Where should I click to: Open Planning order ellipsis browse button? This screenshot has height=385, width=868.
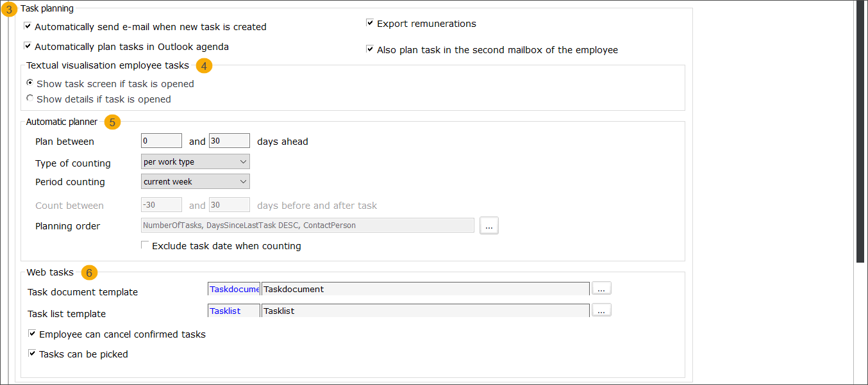489,225
